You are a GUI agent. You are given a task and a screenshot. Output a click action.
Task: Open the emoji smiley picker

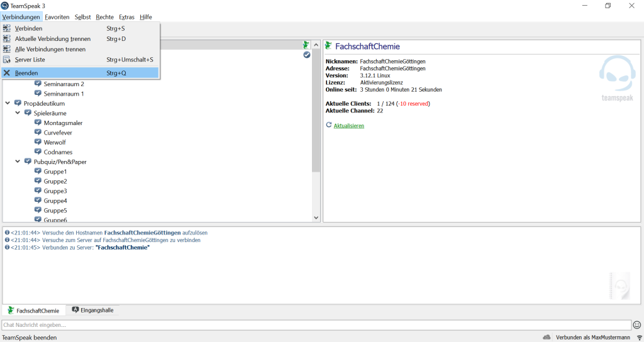coord(637,325)
